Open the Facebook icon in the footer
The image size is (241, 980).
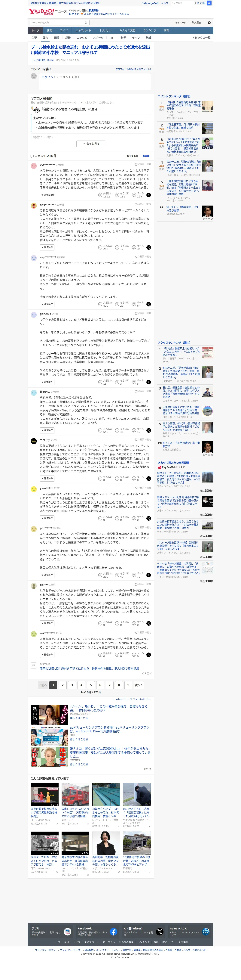click(x=114, y=932)
